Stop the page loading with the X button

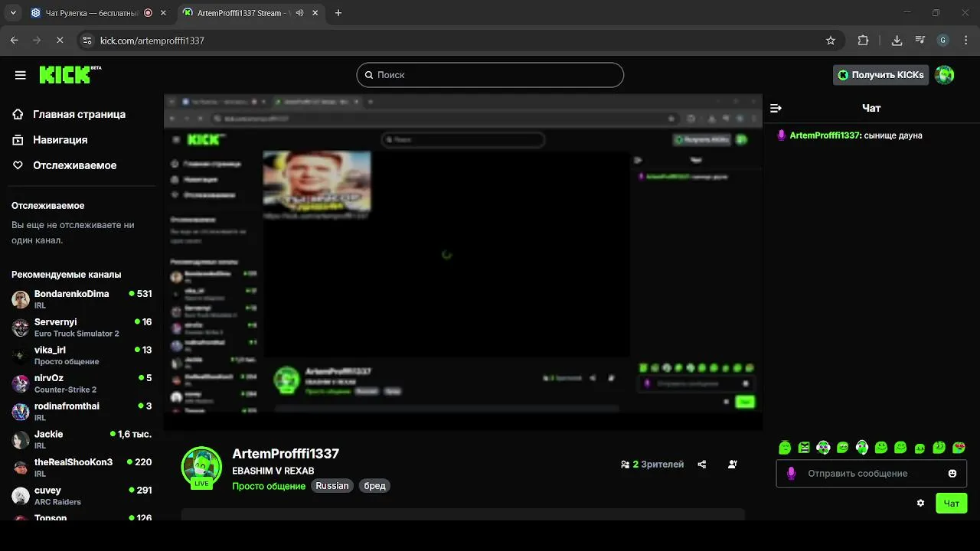click(60, 41)
